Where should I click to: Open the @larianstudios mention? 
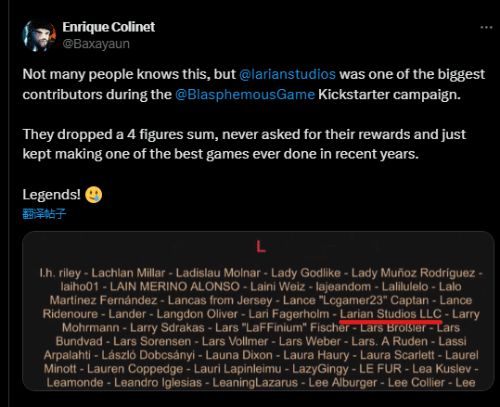[287, 74]
